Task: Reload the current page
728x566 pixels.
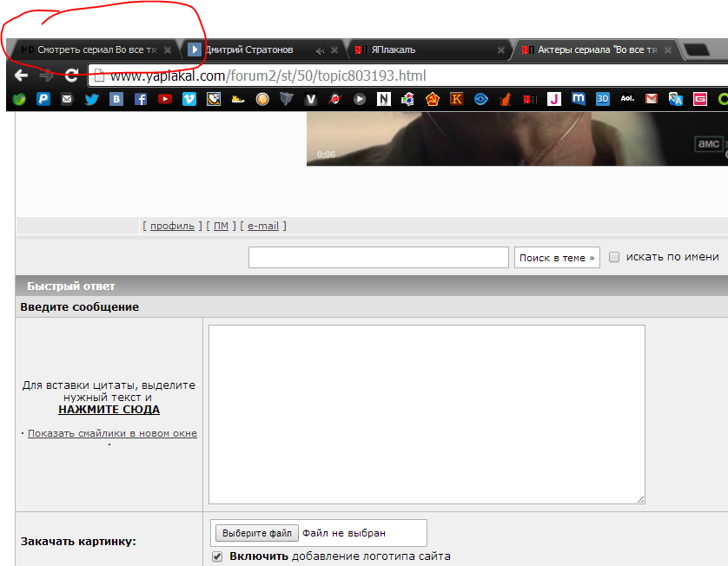Action: click(x=71, y=76)
